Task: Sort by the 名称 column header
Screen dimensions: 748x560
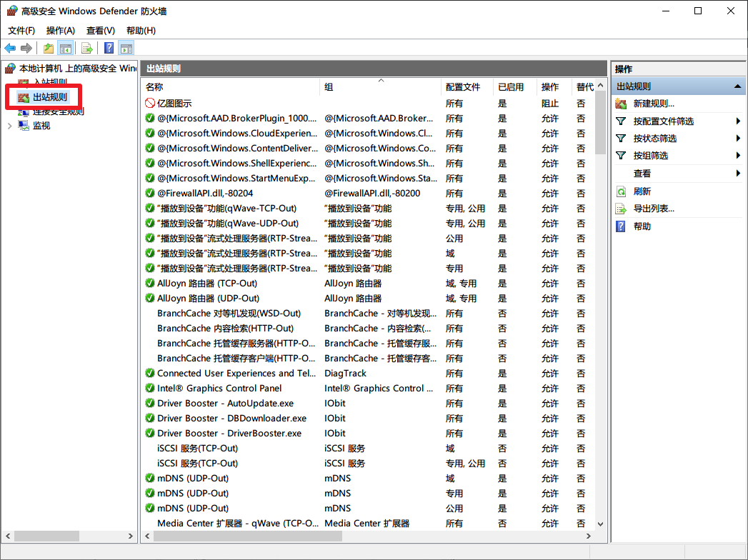Action: point(231,87)
